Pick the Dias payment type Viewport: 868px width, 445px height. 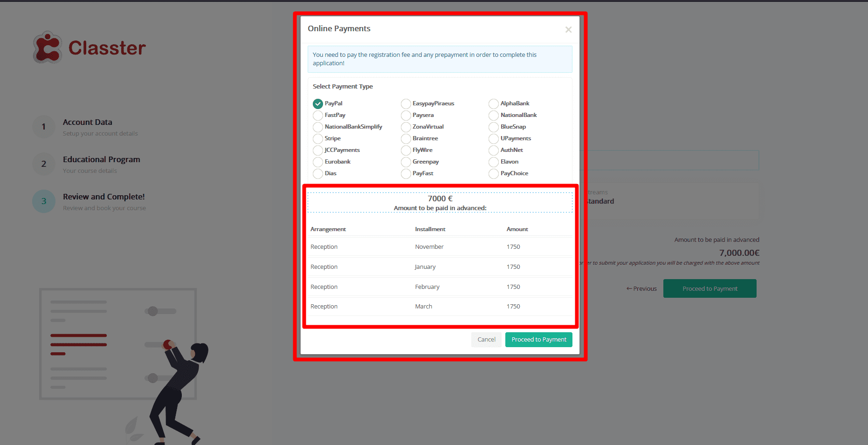pos(318,173)
